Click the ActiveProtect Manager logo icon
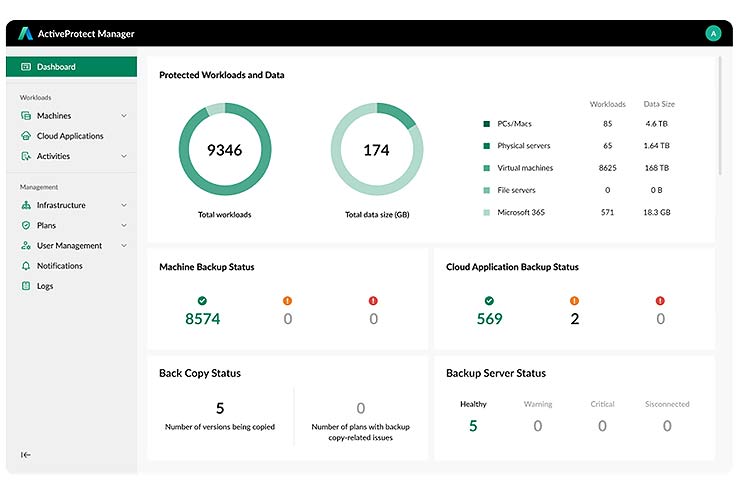This screenshot has height=493, width=740. 25,33
